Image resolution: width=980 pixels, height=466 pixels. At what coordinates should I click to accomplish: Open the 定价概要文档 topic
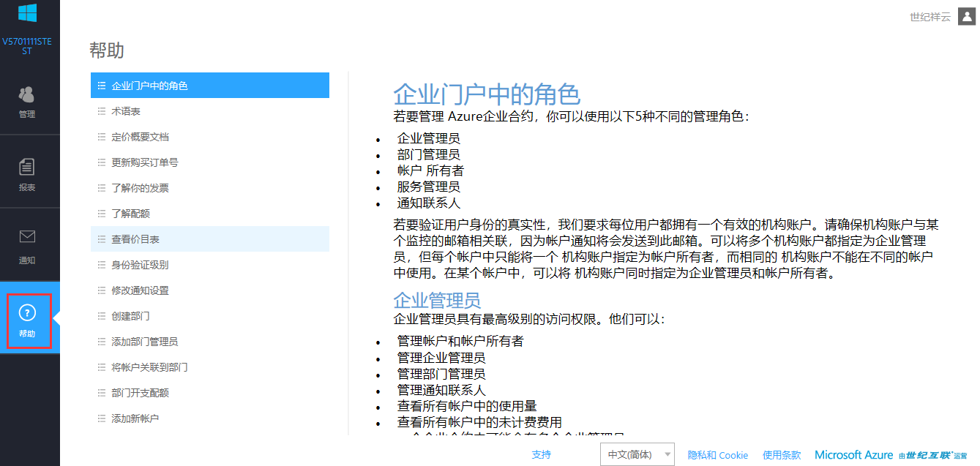tap(140, 137)
